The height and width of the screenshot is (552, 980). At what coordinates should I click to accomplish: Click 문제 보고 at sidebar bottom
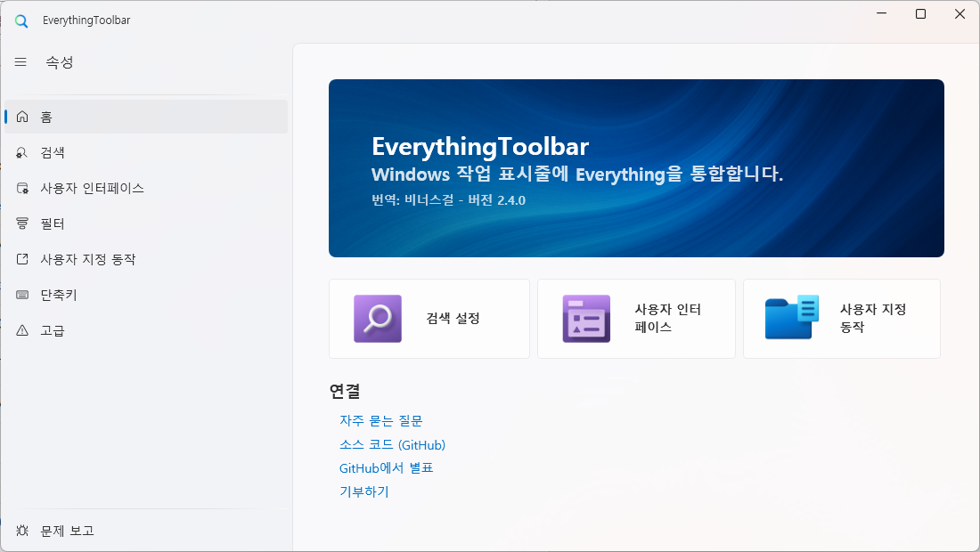point(145,531)
